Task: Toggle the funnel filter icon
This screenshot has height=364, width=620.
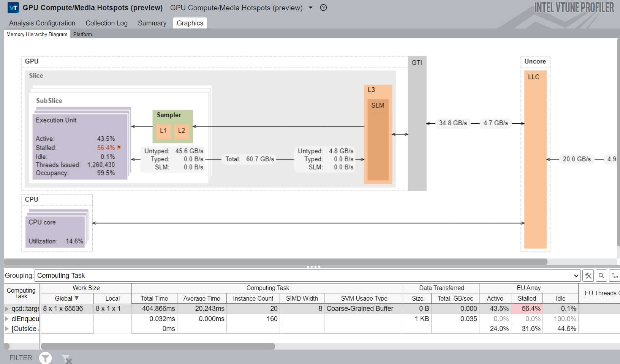Action: 45,358
